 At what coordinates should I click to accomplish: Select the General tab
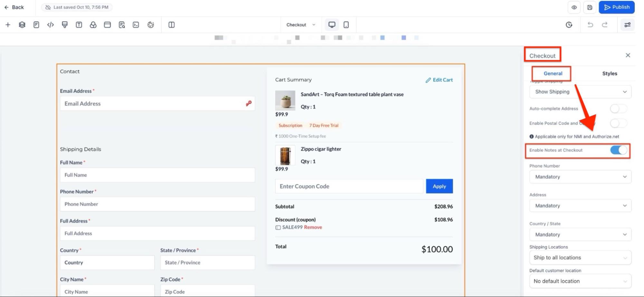tap(553, 74)
